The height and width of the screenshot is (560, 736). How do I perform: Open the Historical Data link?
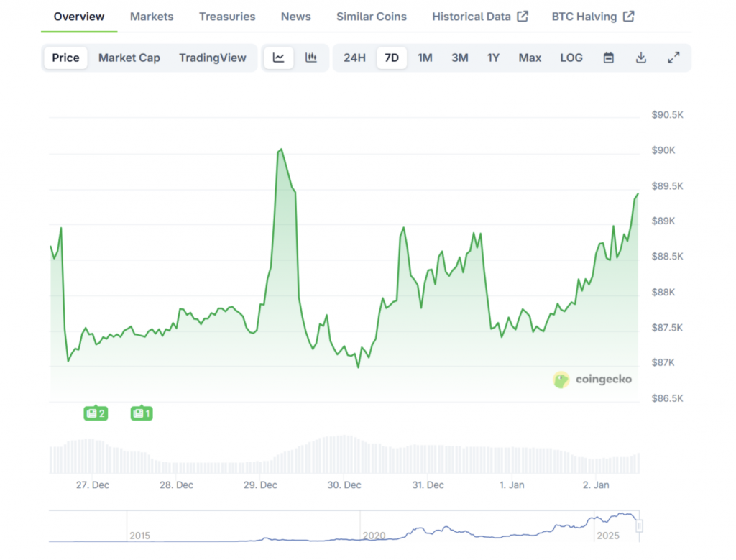tap(472, 17)
